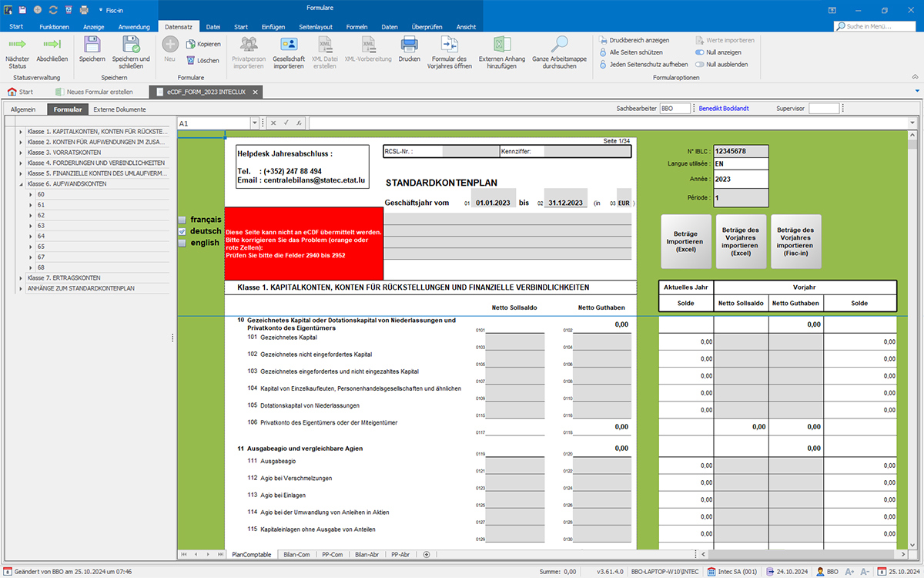Click Externen Anhang hinzufügen icon
The height and width of the screenshot is (578, 924).
[502, 45]
